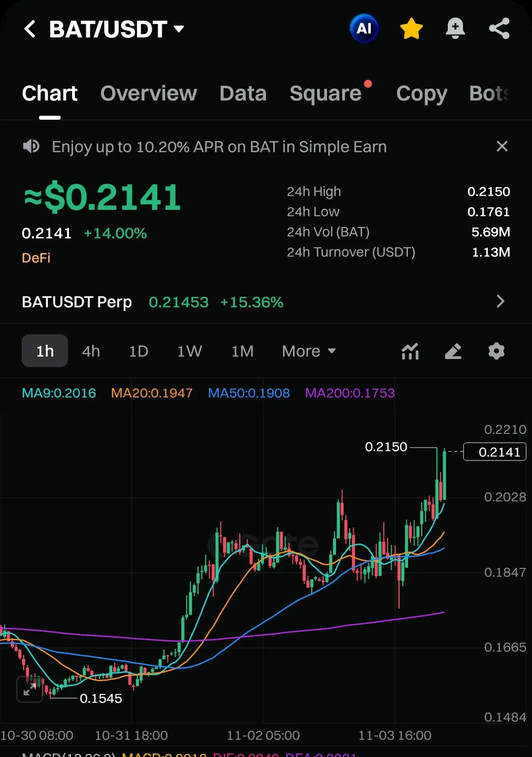532x757 pixels.
Task: Tap the 0.2150 high marker on chart
Action: 386,447
